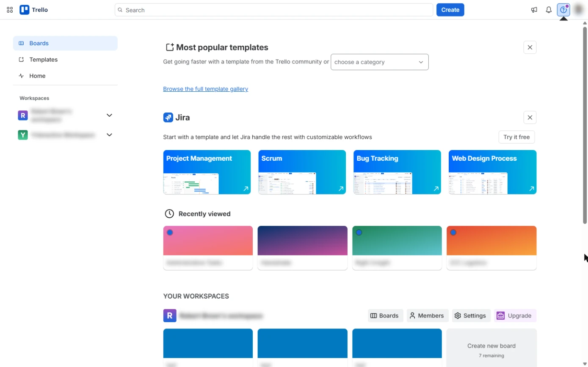Click the arrow icon on the Web Design Process card
The width and height of the screenshot is (588, 367).
click(x=531, y=189)
